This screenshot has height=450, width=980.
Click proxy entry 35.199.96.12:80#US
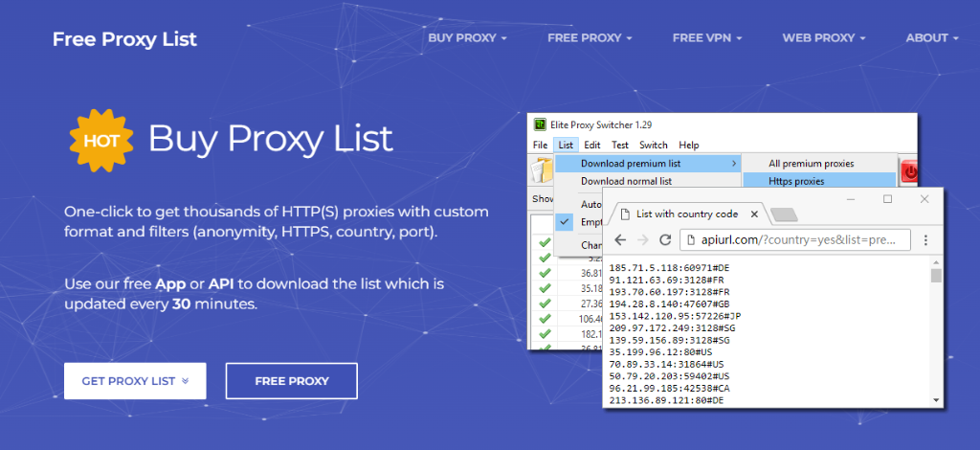pyautogui.click(x=660, y=352)
